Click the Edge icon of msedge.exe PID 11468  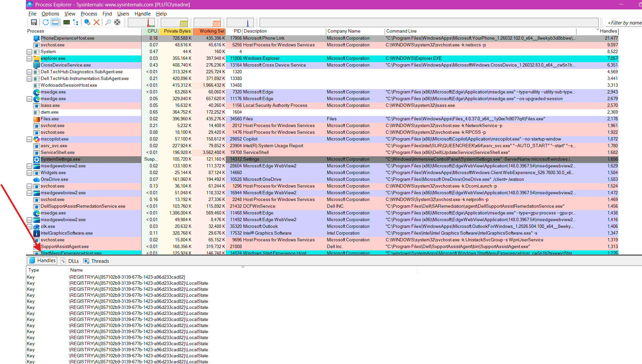pyautogui.click(x=37, y=213)
